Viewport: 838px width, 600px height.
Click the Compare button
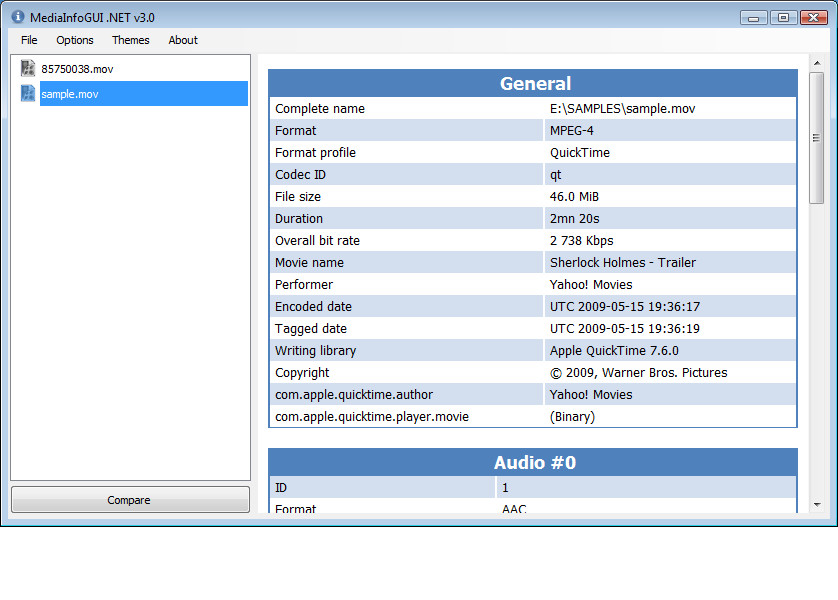pos(130,500)
